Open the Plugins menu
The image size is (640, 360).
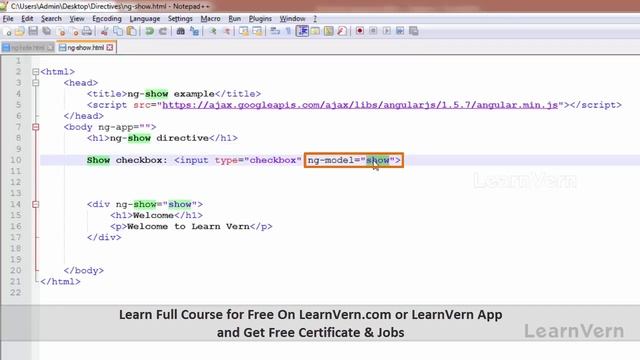(x=260, y=19)
